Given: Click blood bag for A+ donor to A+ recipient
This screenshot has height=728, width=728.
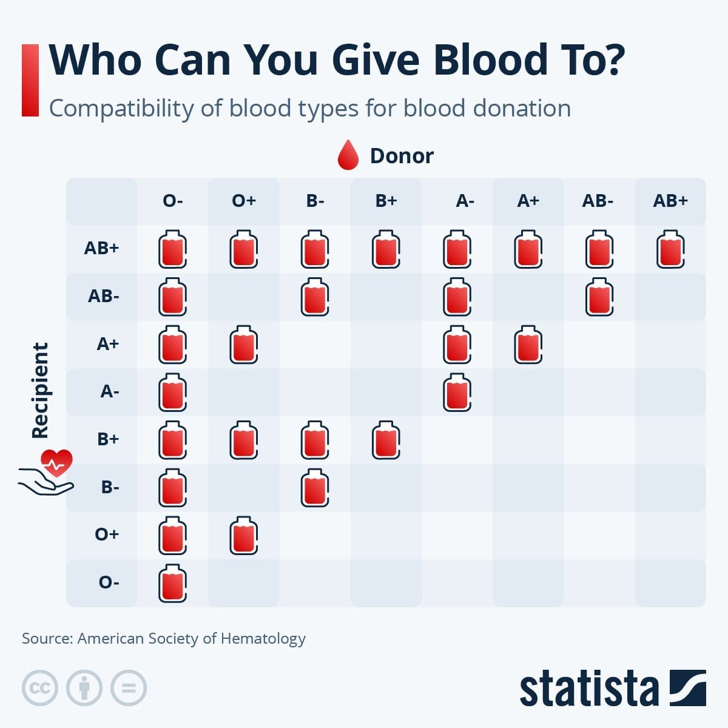Looking at the screenshot, I should pyautogui.click(x=528, y=344).
